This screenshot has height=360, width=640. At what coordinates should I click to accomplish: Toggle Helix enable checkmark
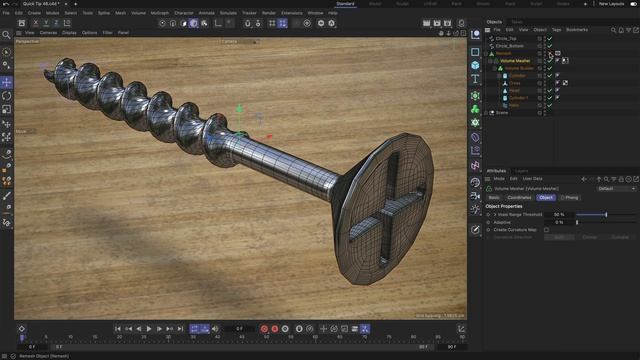click(x=549, y=105)
